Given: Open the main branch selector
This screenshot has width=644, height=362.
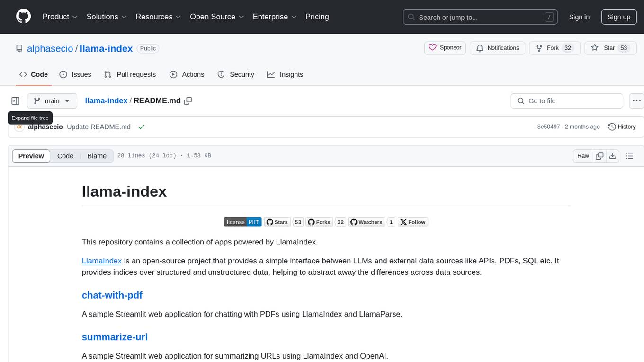Looking at the screenshot, I should pos(52,101).
